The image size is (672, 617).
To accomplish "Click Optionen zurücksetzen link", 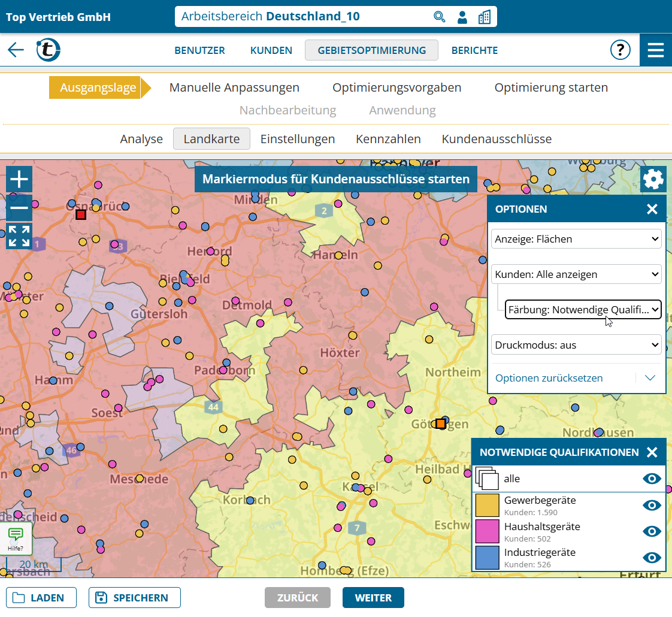I will [x=549, y=378].
